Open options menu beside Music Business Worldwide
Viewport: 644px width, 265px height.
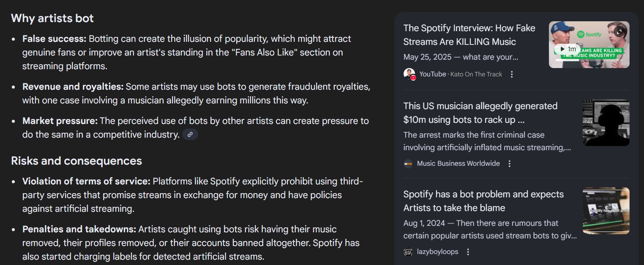click(510, 164)
